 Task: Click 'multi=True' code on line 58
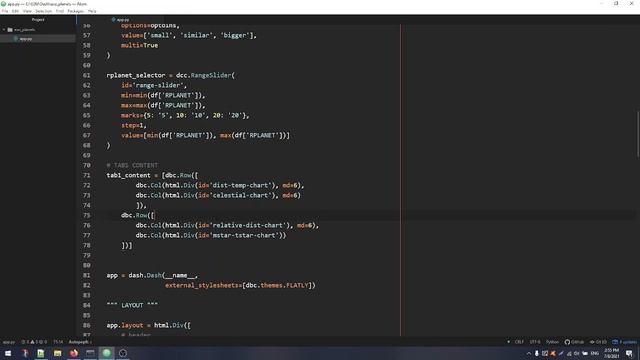(139, 45)
